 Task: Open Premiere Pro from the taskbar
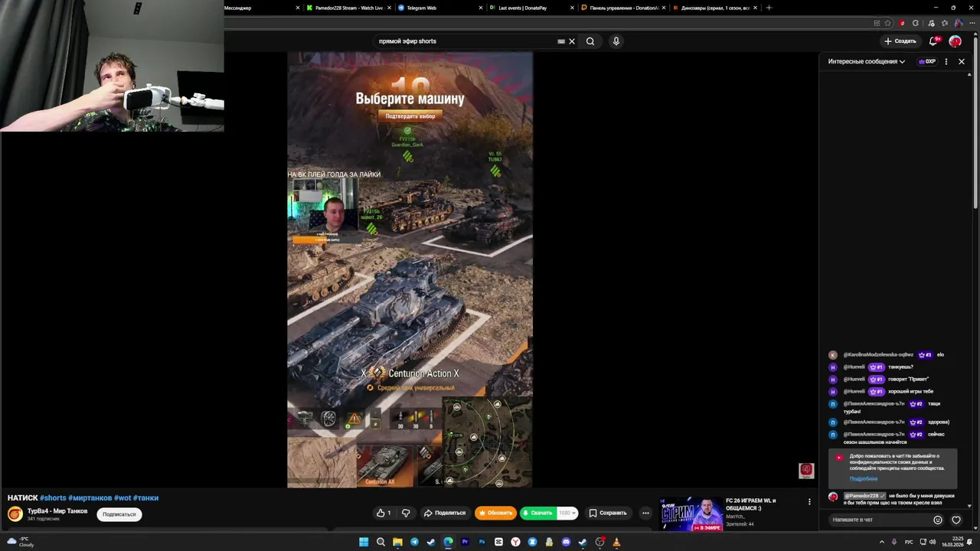click(465, 542)
